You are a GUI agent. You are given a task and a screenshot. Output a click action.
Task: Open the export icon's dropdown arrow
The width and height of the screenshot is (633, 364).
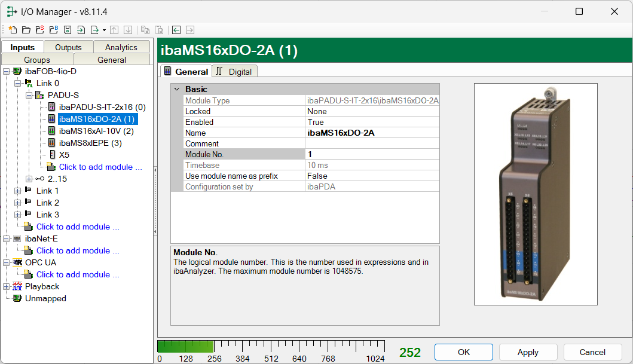coord(104,30)
